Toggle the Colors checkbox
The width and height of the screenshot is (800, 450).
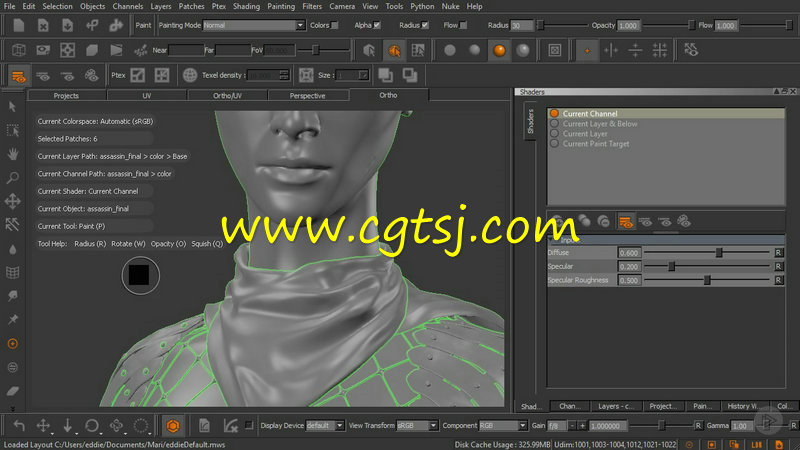335,25
